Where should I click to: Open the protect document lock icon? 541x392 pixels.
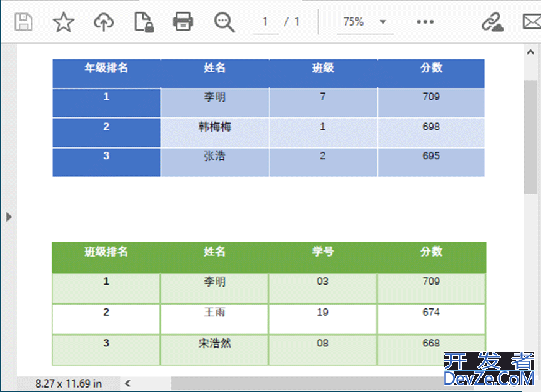coord(144,22)
